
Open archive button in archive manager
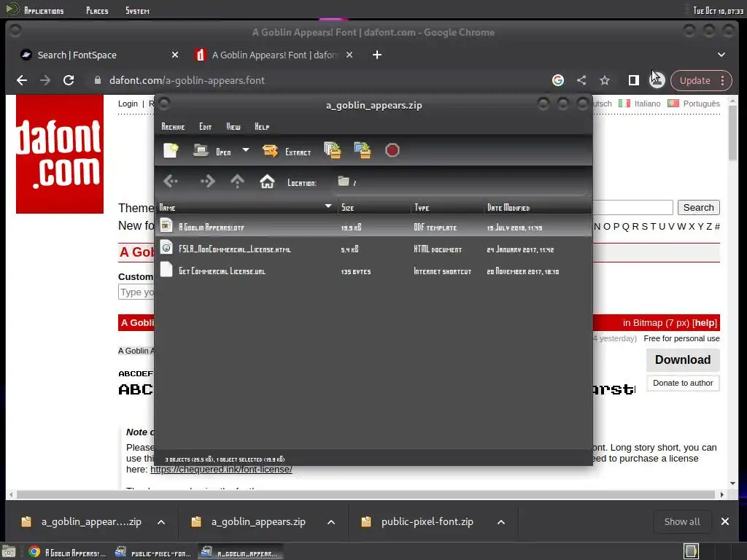pyautogui.click(x=212, y=152)
